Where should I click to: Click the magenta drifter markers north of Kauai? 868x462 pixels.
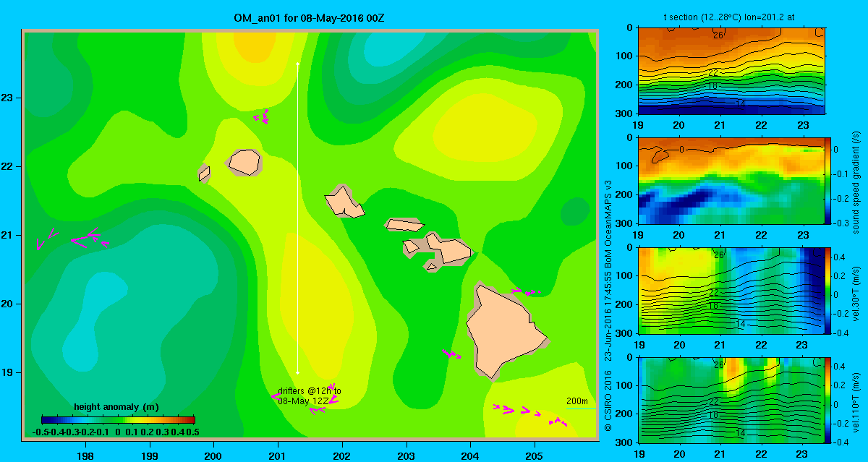(262, 116)
